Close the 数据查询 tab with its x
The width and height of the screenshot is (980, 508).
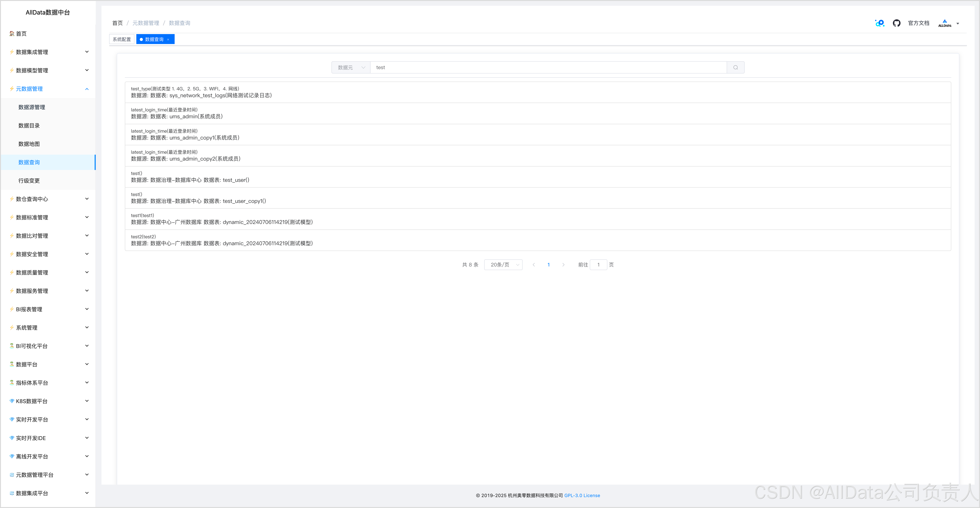168,40
